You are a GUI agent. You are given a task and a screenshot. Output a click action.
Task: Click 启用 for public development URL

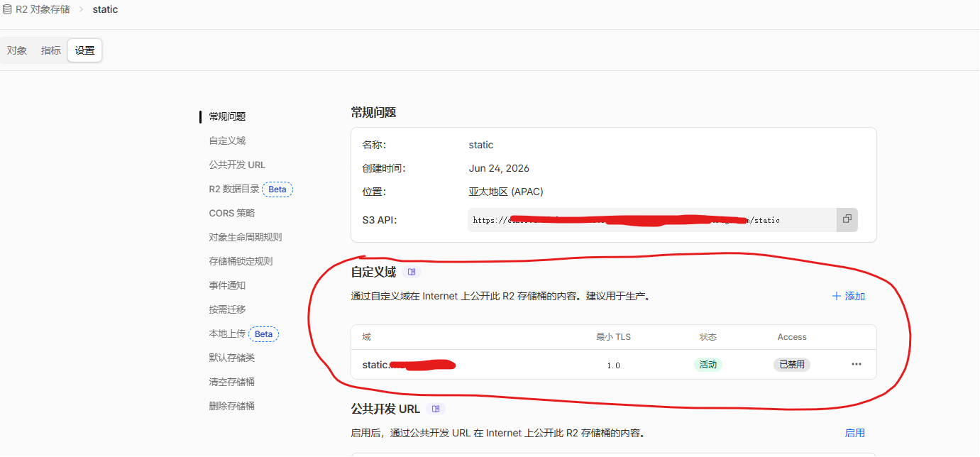pos(854,433)
